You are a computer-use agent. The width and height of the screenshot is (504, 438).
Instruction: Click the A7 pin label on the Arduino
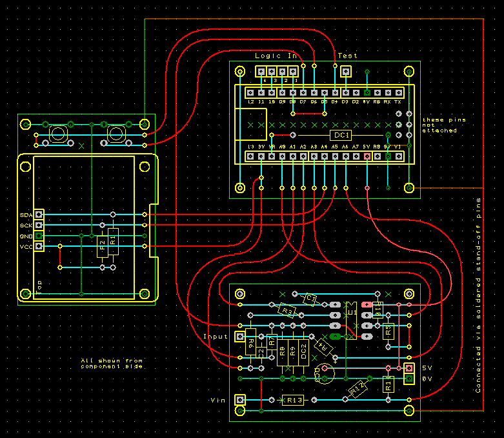355,147
